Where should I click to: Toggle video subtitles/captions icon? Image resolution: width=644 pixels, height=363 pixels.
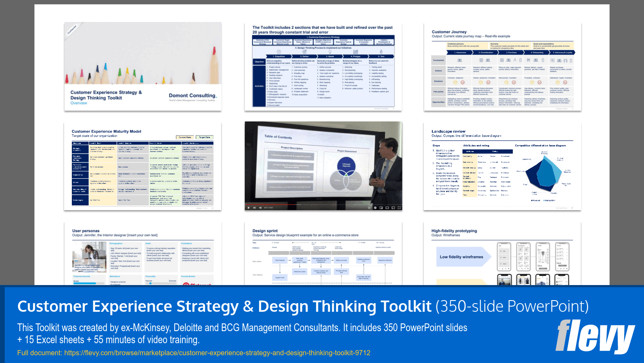[x=369, y=208]
